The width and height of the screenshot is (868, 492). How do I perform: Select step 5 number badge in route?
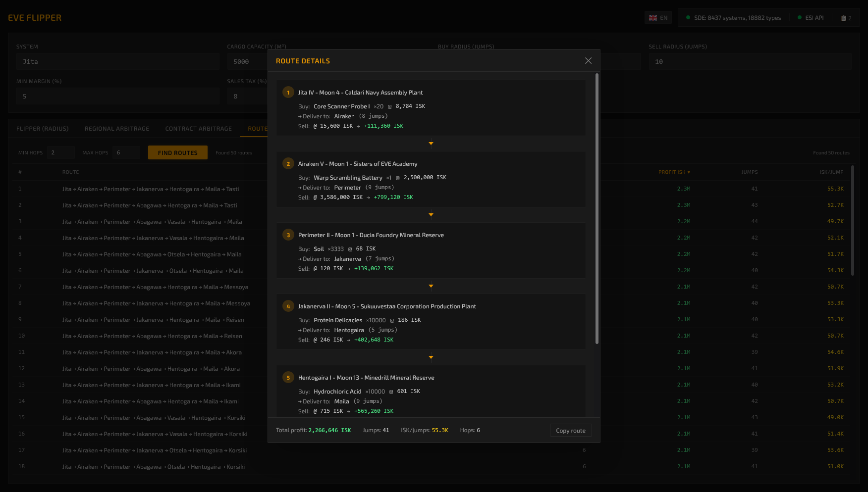[288, 378]
